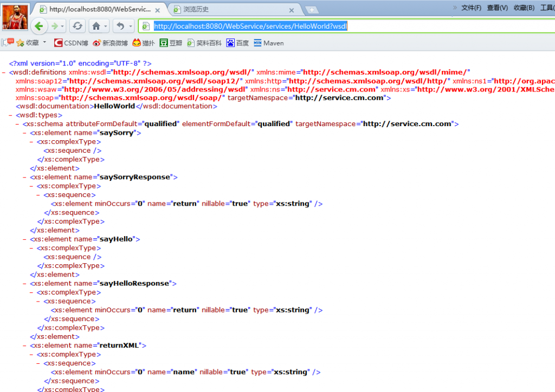Click the undo close tab arrow icon

tap(120, 26)
